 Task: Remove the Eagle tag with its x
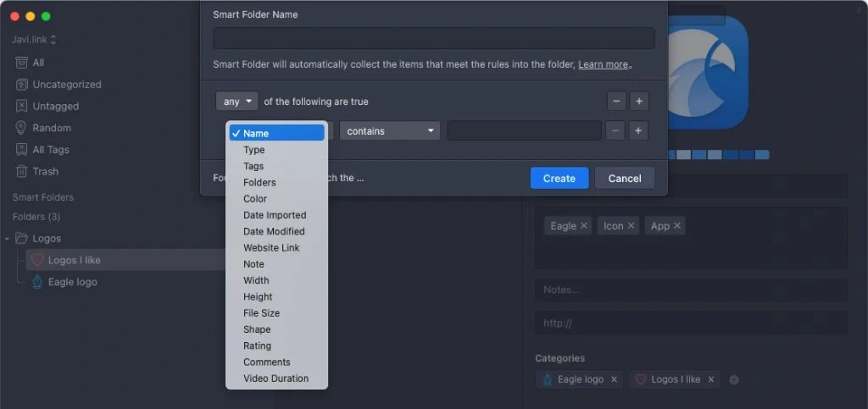(584, 226)
